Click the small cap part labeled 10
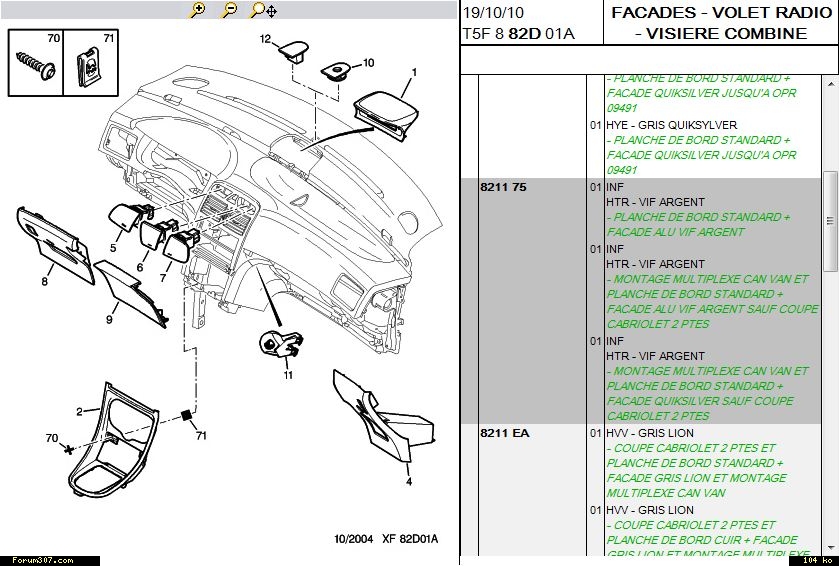Screen dimensions: 839x566 click(336, 71)
